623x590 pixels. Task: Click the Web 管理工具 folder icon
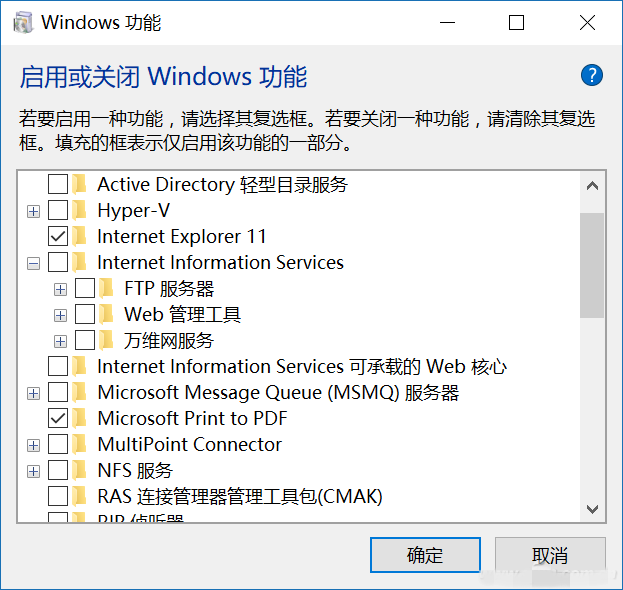point(106,315)
